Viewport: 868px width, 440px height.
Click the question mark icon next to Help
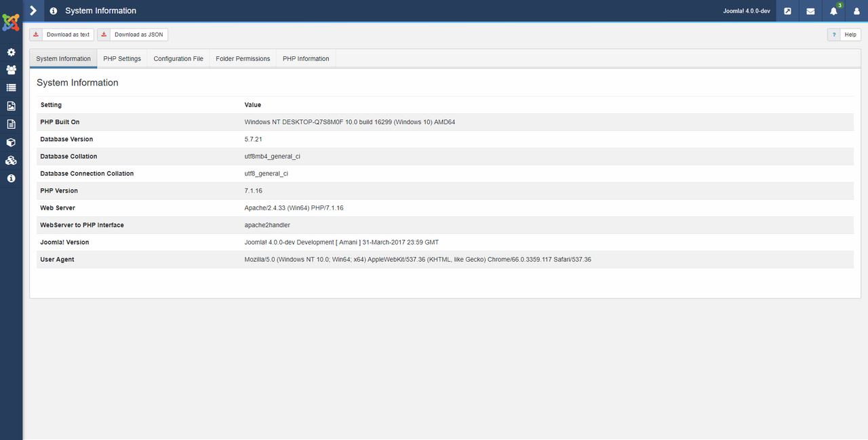(x=834, y=35)
